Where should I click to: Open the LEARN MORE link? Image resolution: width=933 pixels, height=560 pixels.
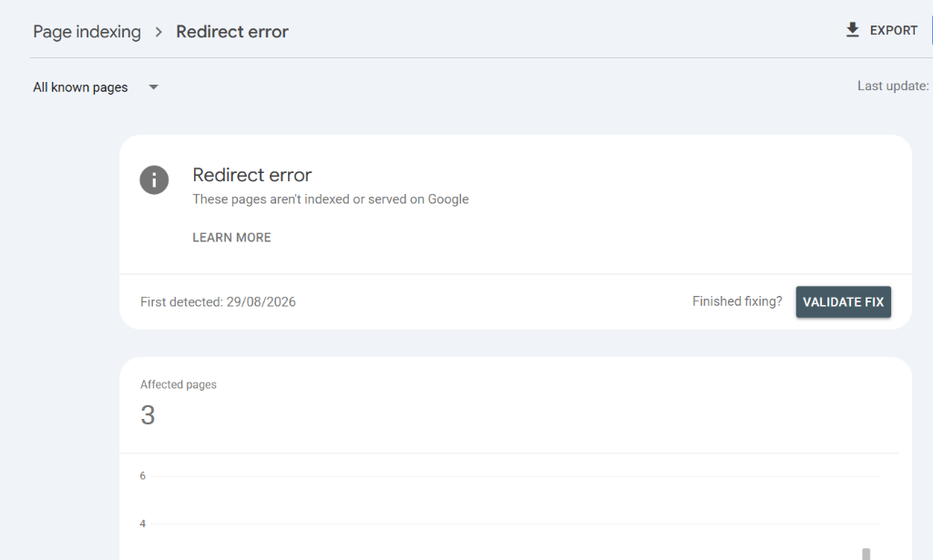(x=231, y=238)
